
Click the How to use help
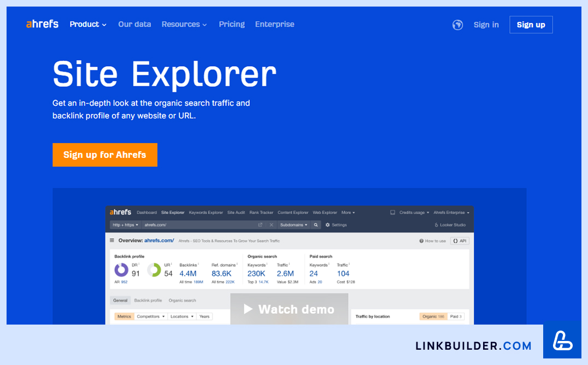pos(432,241)
